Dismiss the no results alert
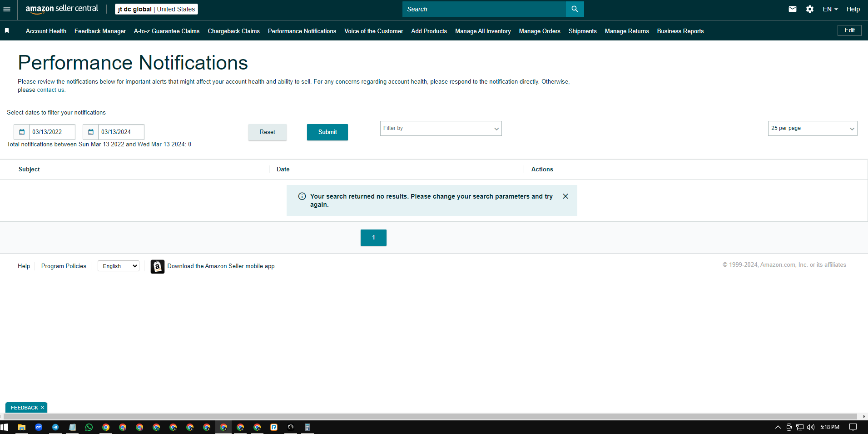 click(565, 196)
